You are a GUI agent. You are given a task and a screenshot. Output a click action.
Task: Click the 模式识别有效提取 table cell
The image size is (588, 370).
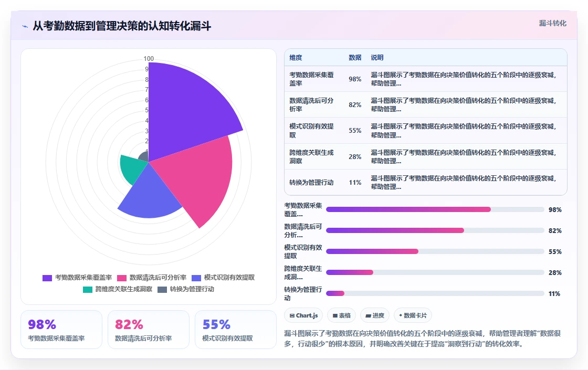point(313,131)
